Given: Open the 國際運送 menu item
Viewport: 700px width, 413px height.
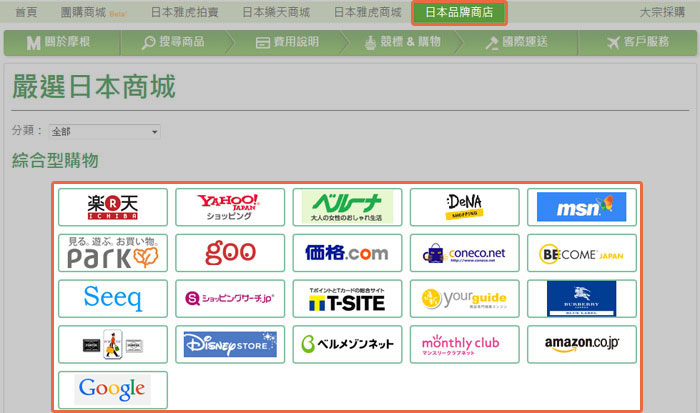Looking at the screenshot, I should pos(518,43).
